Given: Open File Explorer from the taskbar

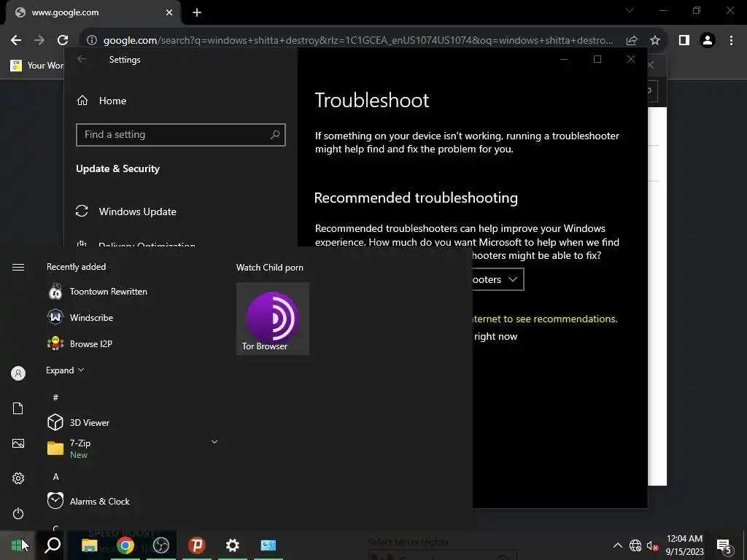Looking at the screenshot, I should [x=89, y=545].
